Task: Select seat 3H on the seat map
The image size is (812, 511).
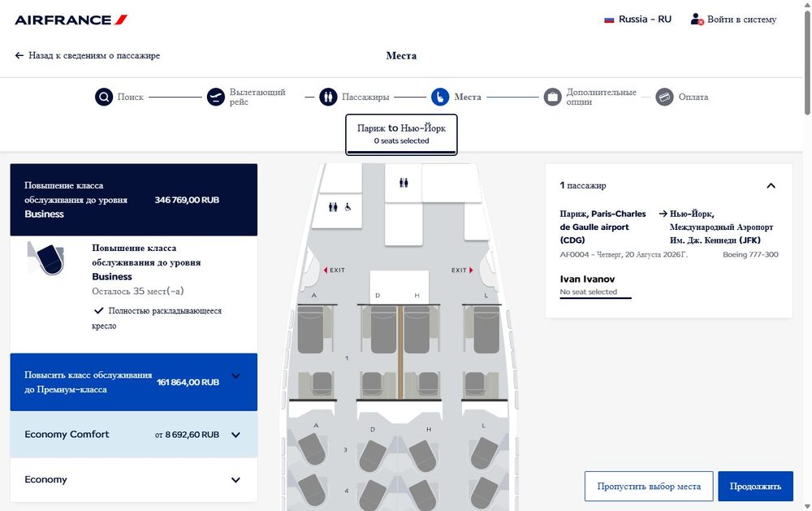Action: click(x=422, y=456)
